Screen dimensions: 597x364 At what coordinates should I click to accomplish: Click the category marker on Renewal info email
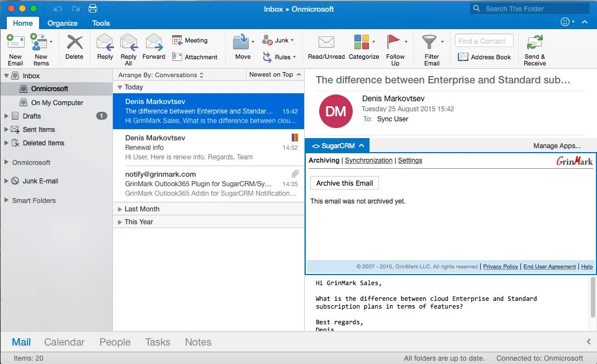[x=295, y=138]
